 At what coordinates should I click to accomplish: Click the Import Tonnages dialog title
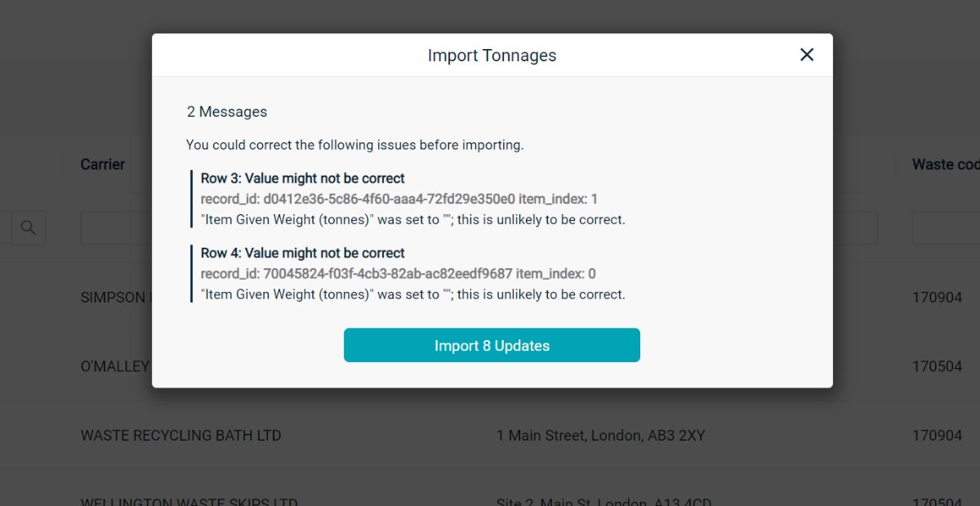point(492,56)
